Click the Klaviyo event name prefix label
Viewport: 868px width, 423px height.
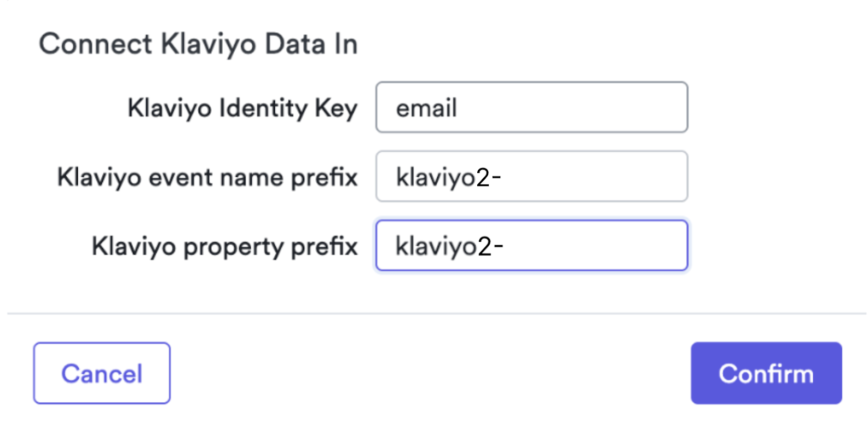[x=207, y=176]
